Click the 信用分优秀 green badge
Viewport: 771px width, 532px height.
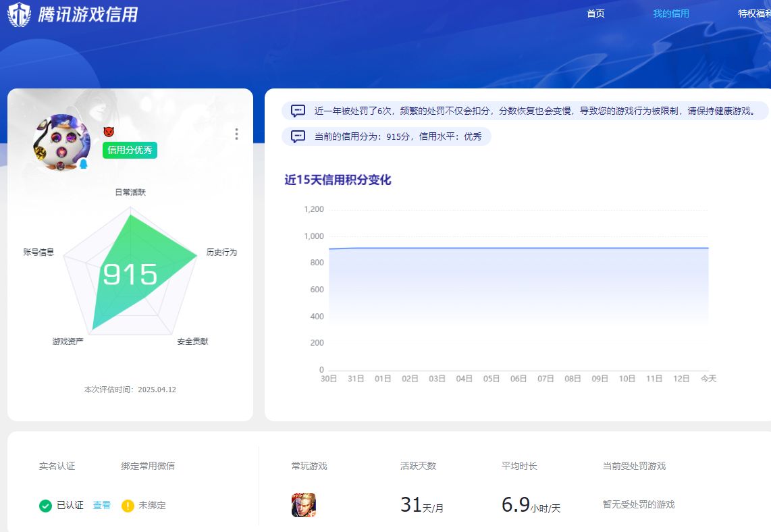pyautogui.click(x=130, y=150)
